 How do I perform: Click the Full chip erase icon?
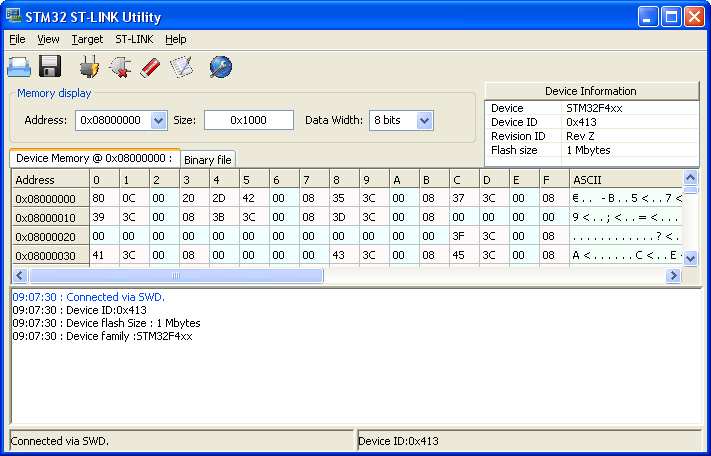[x=150, y=68]
